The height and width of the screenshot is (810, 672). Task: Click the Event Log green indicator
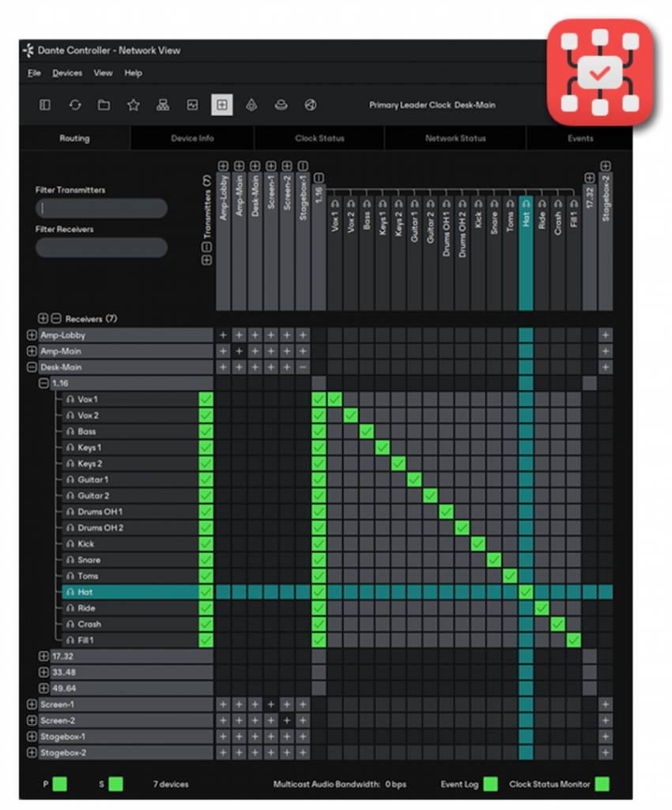click(490, 784)
